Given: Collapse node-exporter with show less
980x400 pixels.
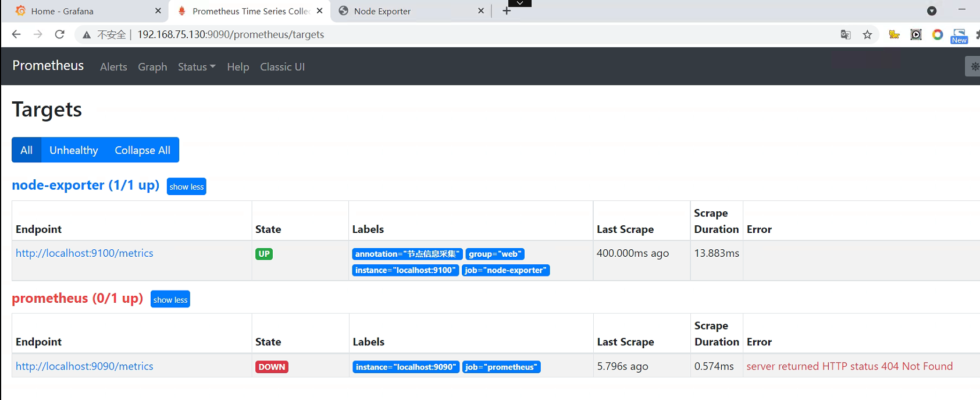Looking at the screenshot, I should coord(187,187).
